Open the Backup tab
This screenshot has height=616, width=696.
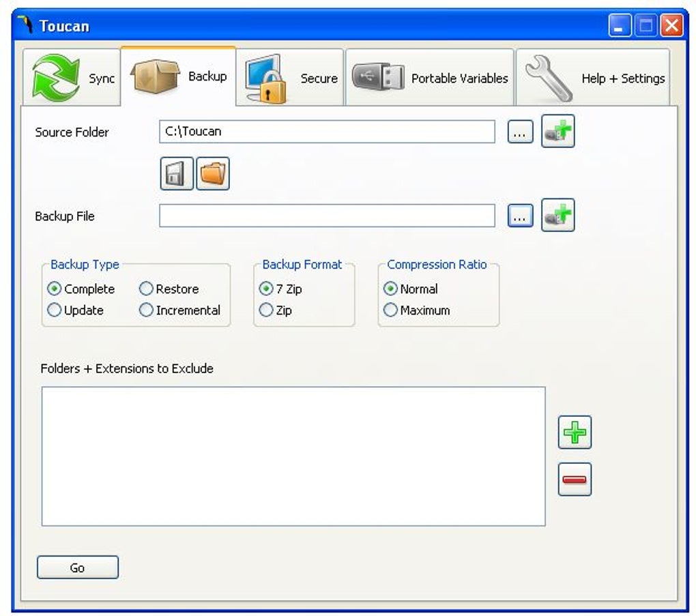179,76
